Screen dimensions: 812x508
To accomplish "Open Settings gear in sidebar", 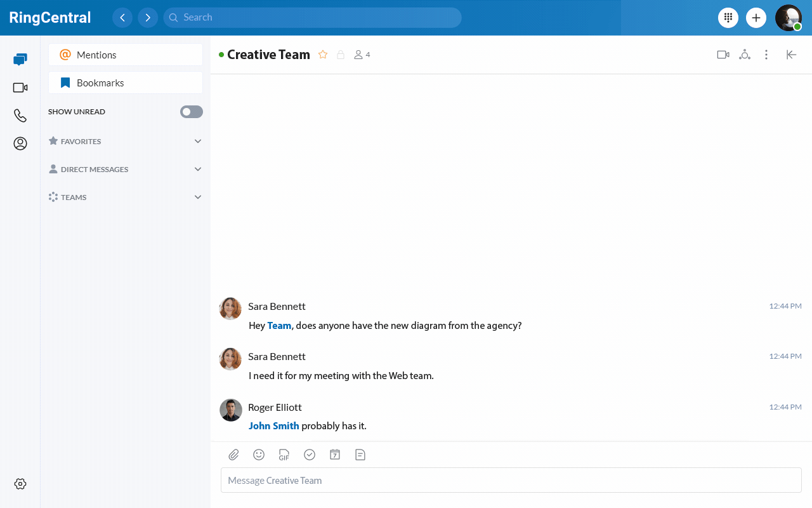I will 20,484.
